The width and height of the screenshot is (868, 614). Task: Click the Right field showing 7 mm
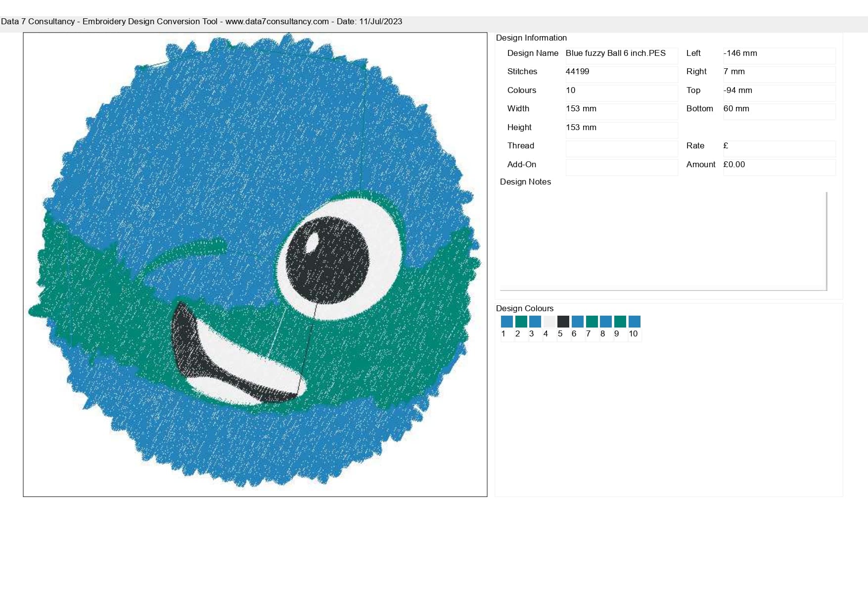tap(779, 74)
